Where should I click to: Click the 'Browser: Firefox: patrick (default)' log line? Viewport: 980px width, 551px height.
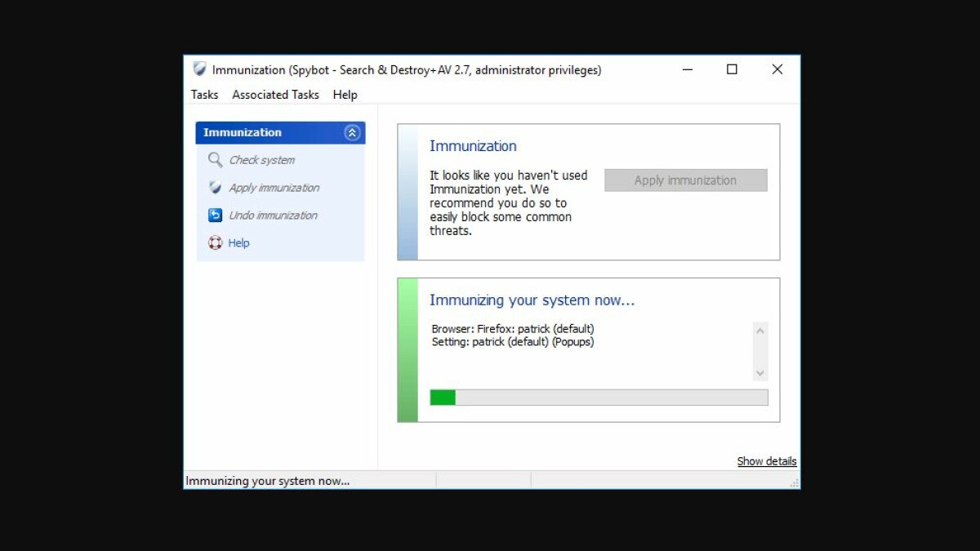pos(513,329)
